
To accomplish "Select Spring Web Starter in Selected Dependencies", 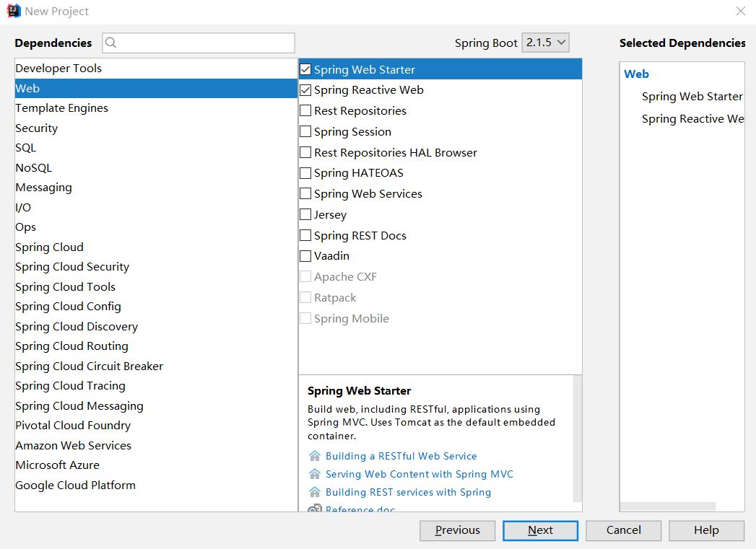I will tap(692, 97).
